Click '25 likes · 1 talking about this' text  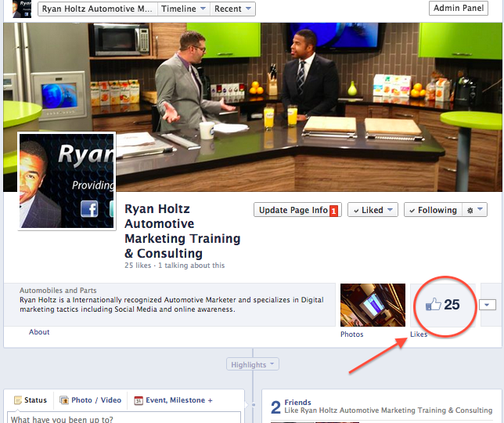[x=175, y=266]
